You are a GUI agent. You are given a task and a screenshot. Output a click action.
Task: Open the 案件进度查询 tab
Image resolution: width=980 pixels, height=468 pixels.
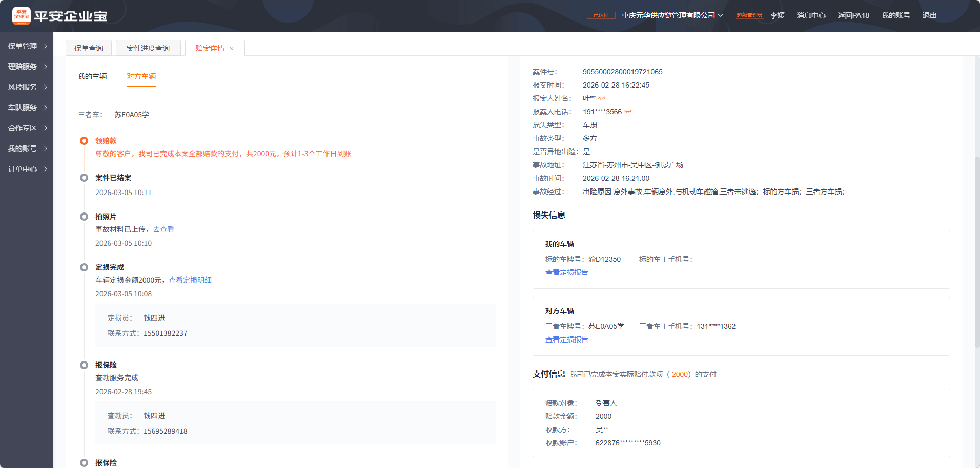tap(148, 48)
